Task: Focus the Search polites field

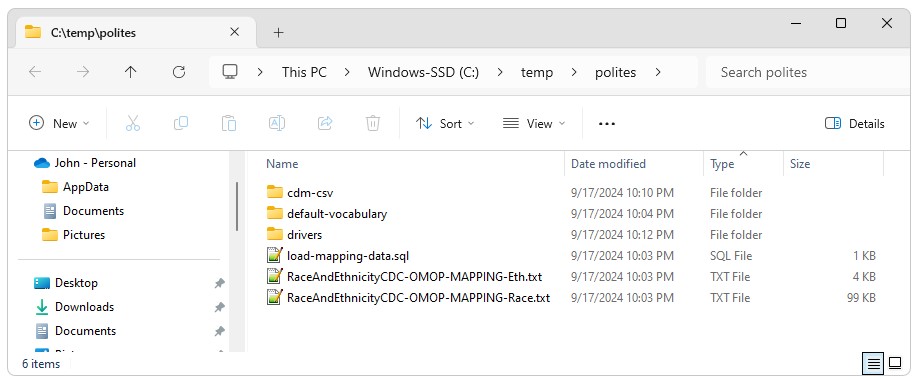Action: point(807,72)
